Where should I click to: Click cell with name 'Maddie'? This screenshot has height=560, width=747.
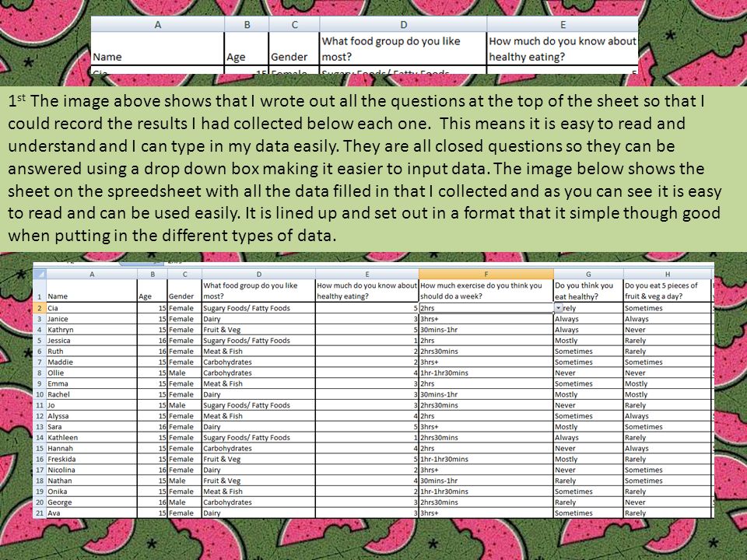[x=92, y=362]
